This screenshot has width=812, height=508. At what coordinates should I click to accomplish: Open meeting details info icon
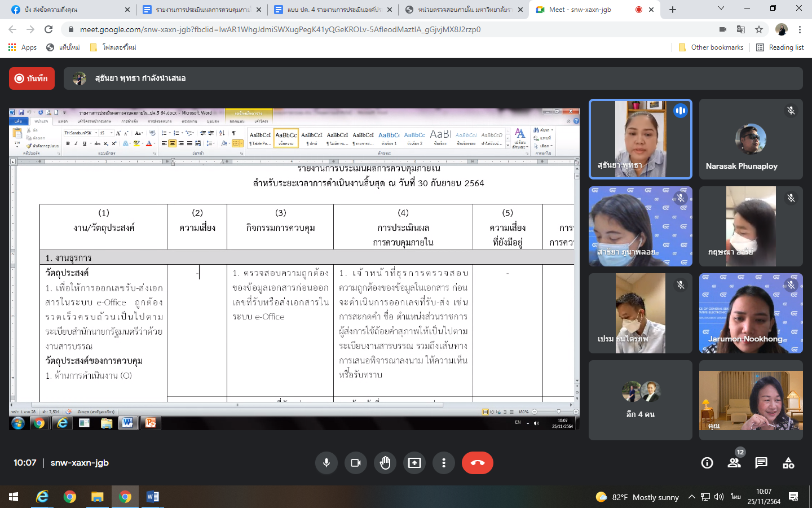click(707, 463)
